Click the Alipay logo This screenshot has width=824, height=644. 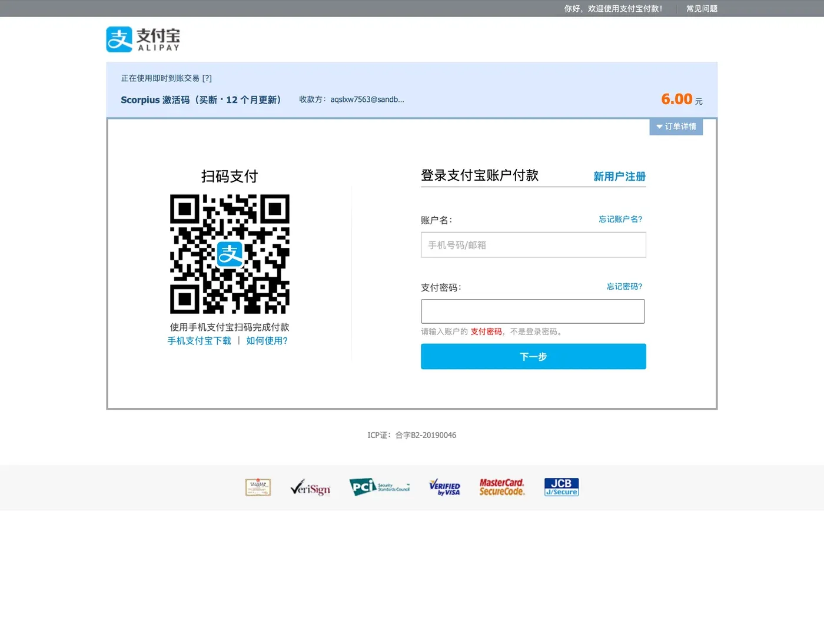[x=143, y=39]
